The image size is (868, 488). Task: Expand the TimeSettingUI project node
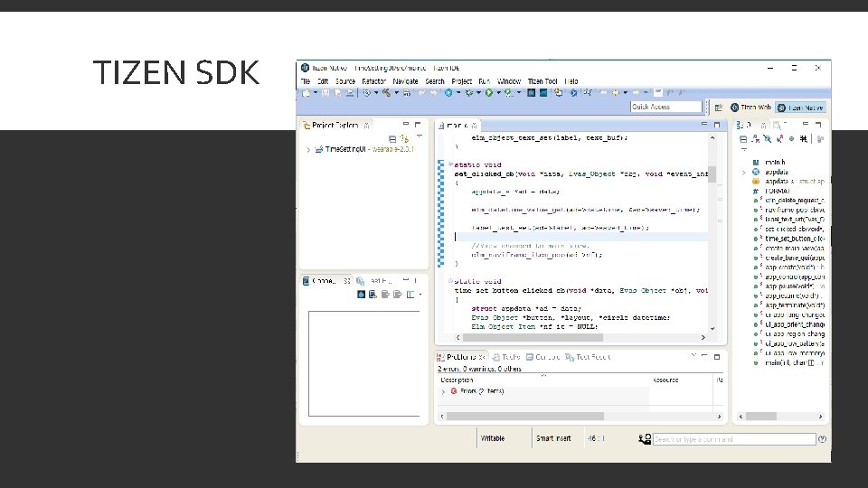308,149
